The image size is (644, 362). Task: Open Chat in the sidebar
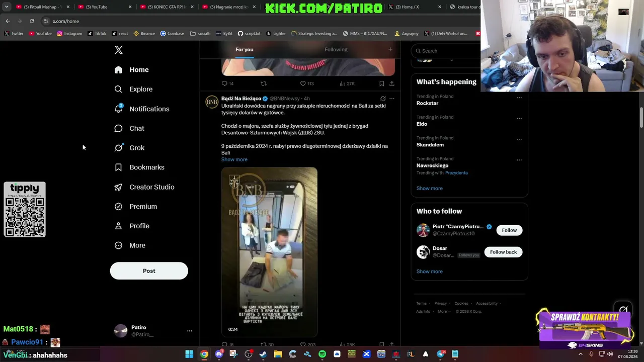129,128
